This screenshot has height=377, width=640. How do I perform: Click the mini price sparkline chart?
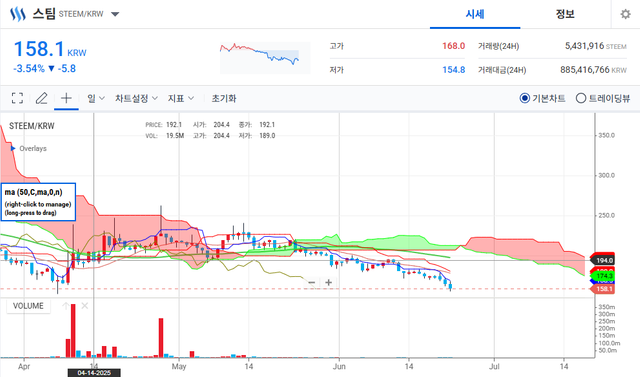click(265, 58)
